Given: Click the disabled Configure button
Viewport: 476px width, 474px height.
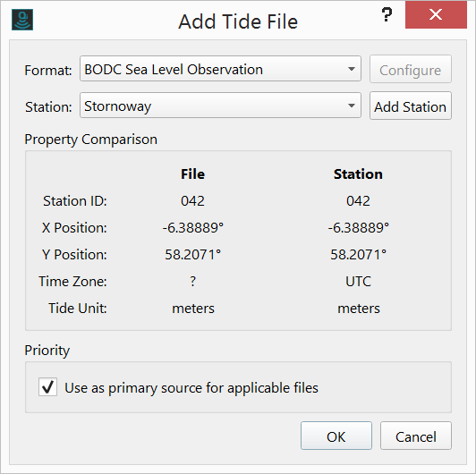Looking at the screenshot, I should [x=411, y=69].
